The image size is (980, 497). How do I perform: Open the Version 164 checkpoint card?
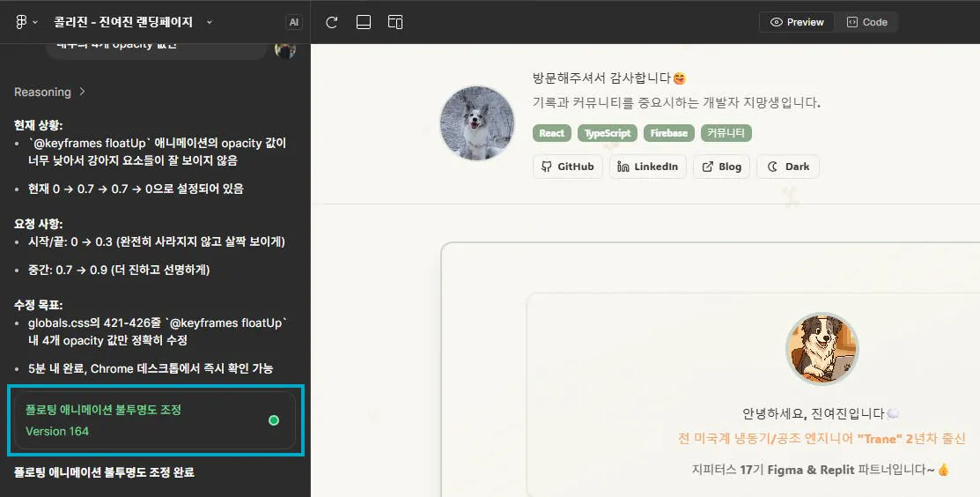[156, 420]
